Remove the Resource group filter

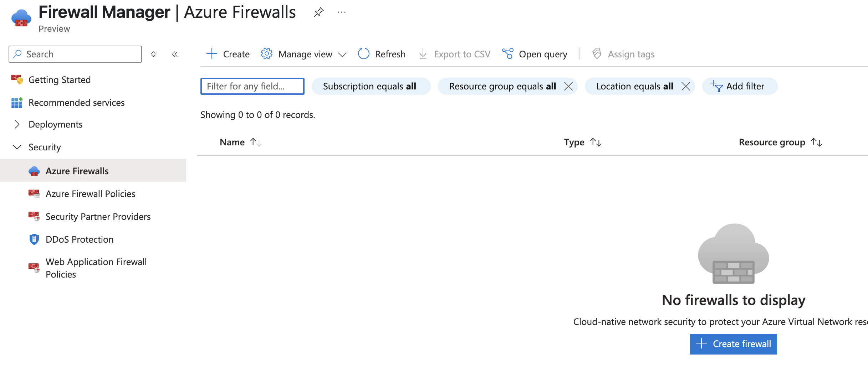(568, 86)
